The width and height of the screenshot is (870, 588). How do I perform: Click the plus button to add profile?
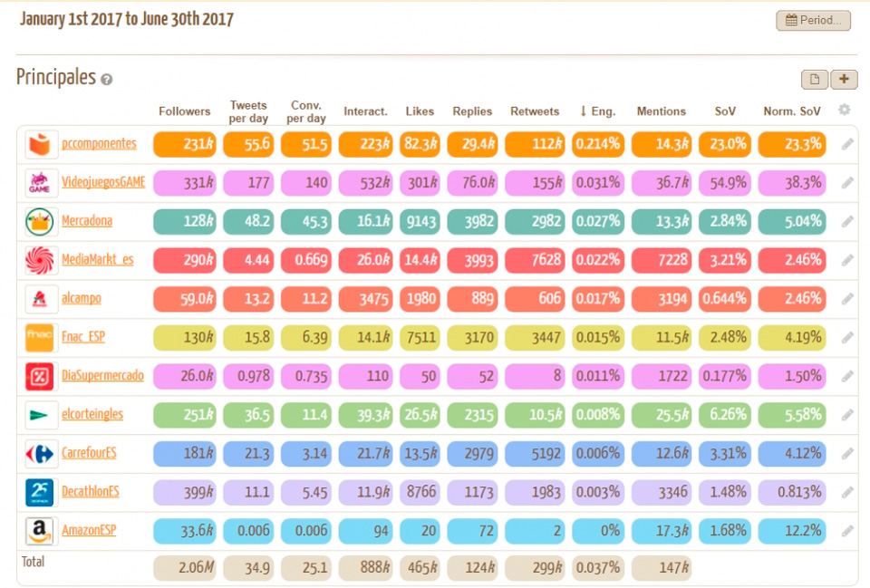click(x=844, y=80)
